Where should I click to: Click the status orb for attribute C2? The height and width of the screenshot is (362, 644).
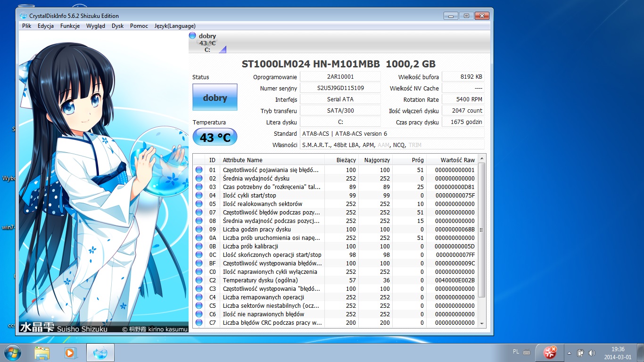[199, 280]
